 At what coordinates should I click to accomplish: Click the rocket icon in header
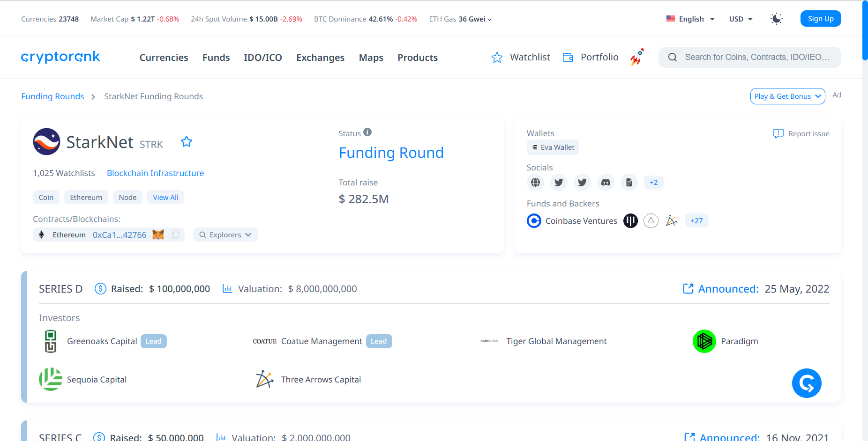coord(636,57)
